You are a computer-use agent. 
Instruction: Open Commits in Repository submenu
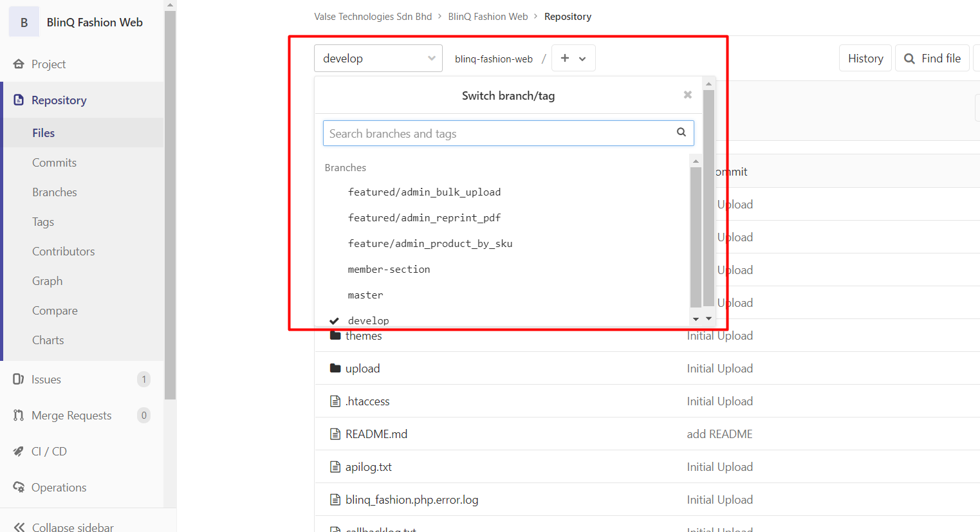click(x=55, y=163)
